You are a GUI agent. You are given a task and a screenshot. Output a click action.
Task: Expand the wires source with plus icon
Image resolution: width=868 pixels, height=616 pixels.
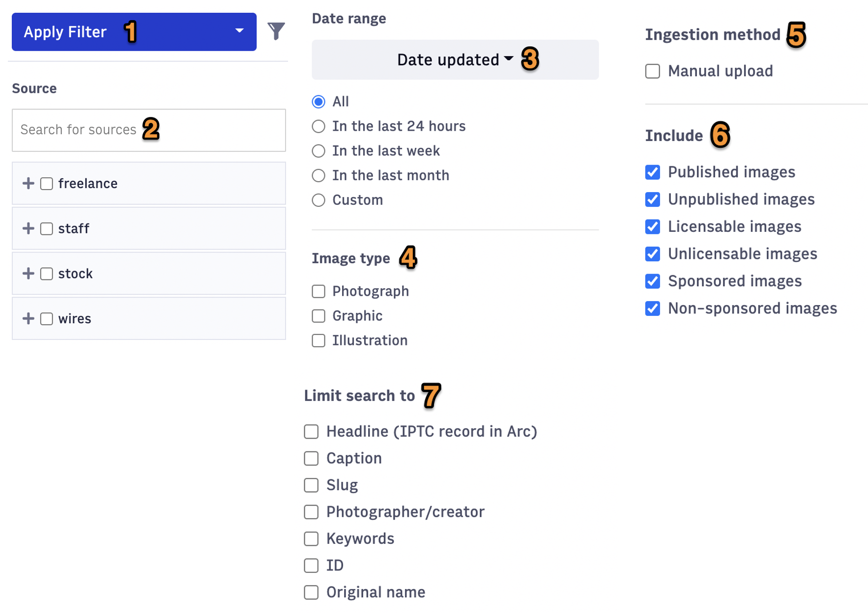pos(28,318)
